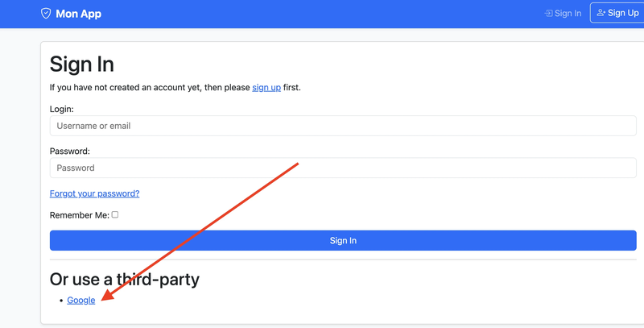Focus the Password input field
Viewport: 644px width, 328px height.
point(343,168)
